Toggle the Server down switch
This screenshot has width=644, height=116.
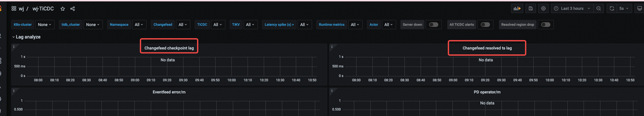[433, 25]
